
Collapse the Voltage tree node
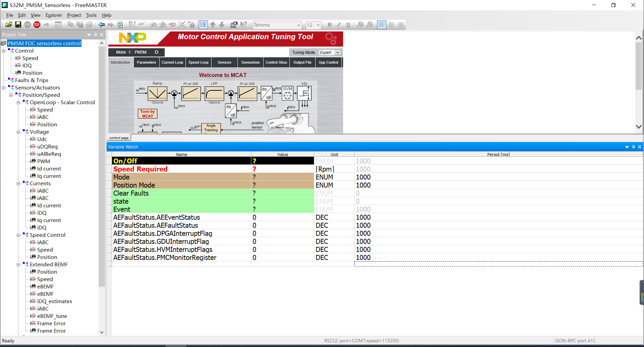pos(18,132)
